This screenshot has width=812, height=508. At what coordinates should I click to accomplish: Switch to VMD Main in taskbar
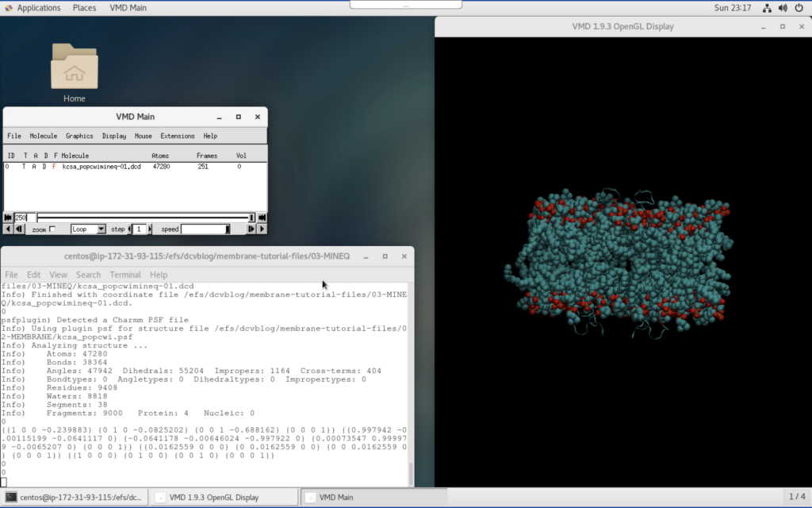pyautogui.click(x=373, y=497)
